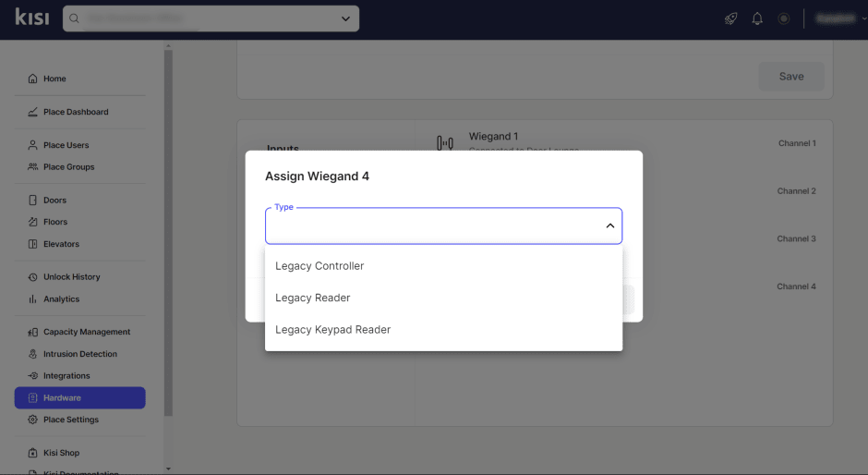Click the Place Dashboard chart icon
The image size is (868, 475).
click(32, 112)
